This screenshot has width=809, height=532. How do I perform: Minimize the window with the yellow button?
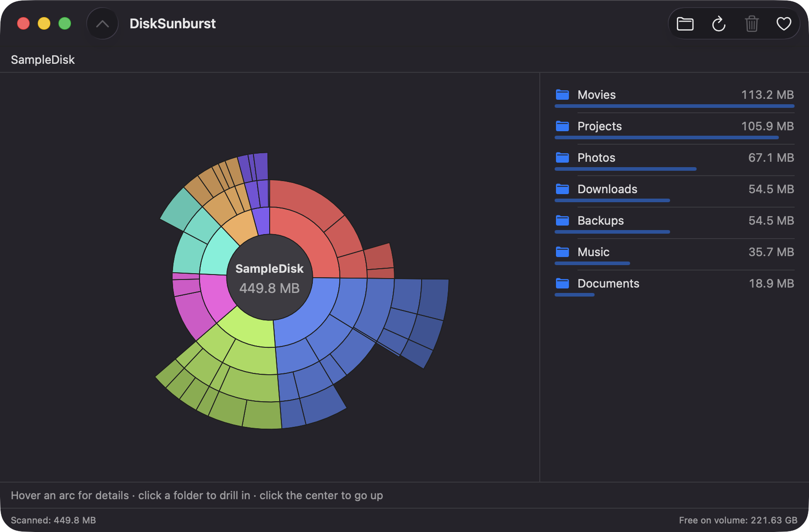coord(44,23)
